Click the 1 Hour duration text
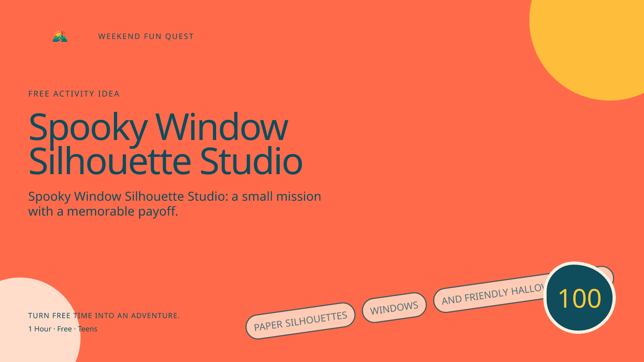 (40, 329)
